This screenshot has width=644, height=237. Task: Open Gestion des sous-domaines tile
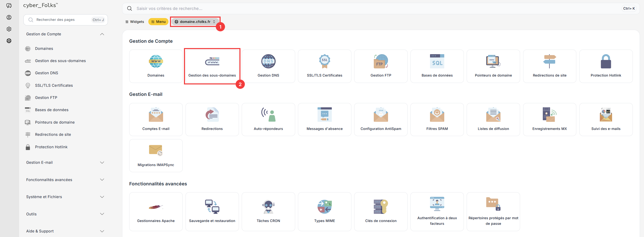212,66
